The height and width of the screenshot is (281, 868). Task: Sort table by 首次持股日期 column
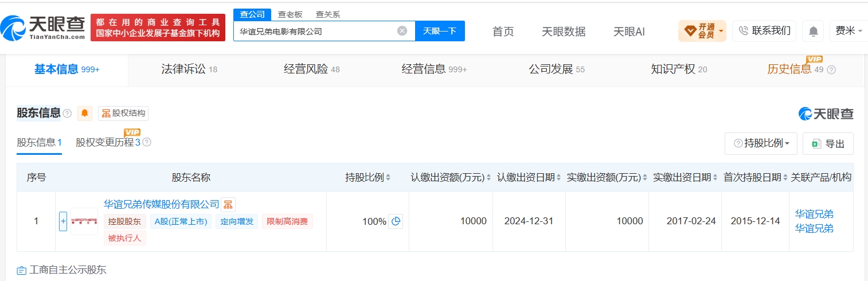tap(755, 177)
